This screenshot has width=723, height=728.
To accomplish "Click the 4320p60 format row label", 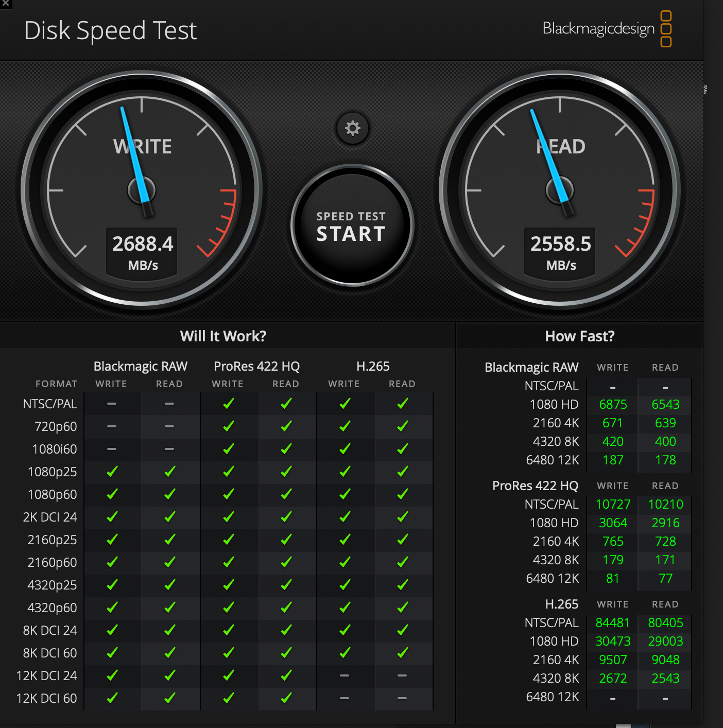I will (x=52, y=608).
